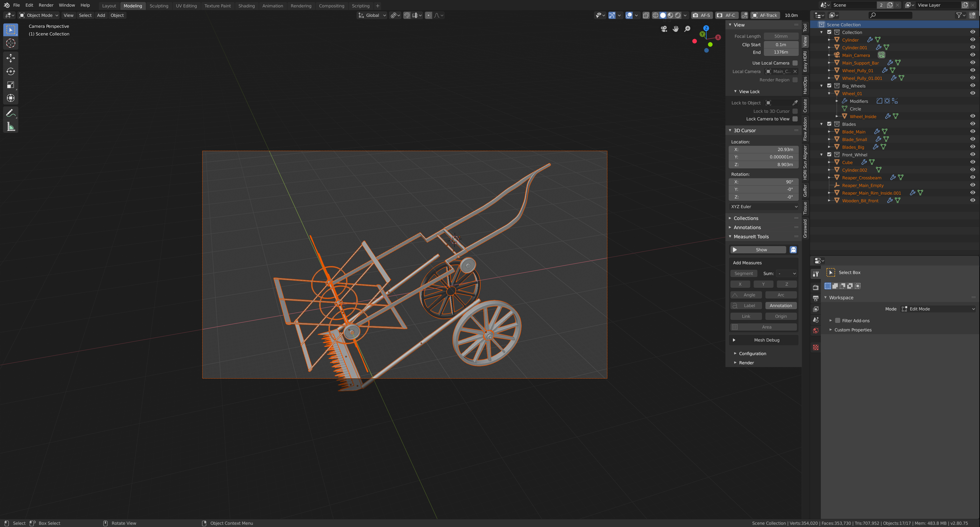Uncheck the Big_Wheels collection checkbox
This screenshot has width=980, height=527.
(829, 86)
